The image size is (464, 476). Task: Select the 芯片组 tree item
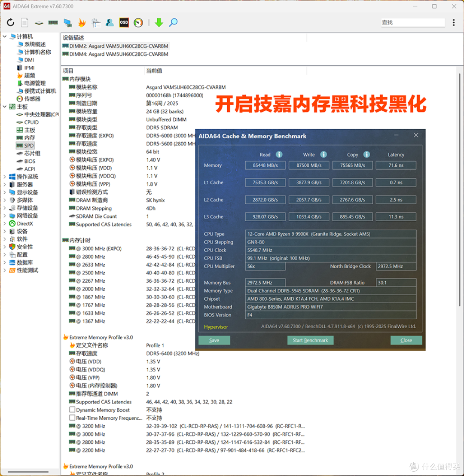(x=28, y=153)
